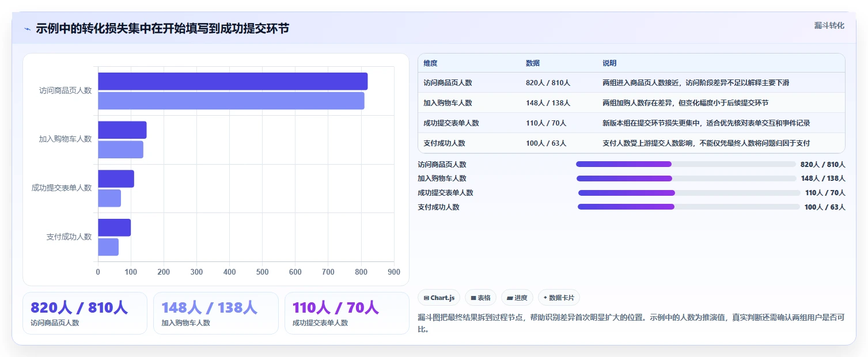This screenshot has width=868, height=357.
Task: Click the 支付成功人数 cell in the table
Action: (x=444, y=143)
